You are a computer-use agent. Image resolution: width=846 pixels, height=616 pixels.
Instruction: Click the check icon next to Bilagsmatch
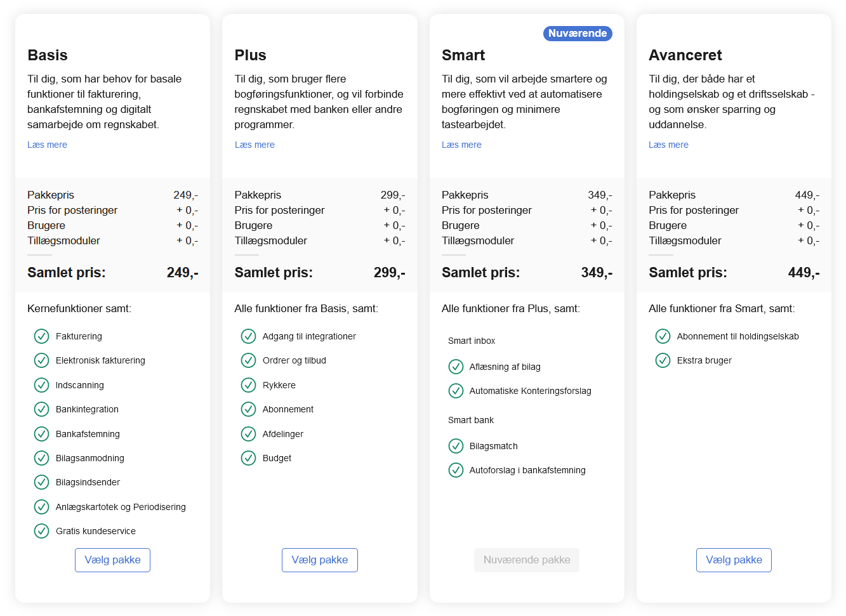point(456,446)
